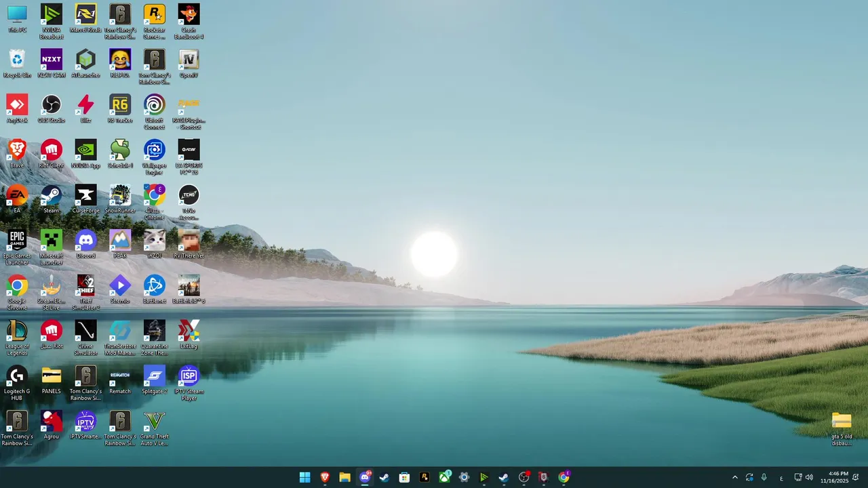Launch Ubisoft Connect shortcut

point(154,113)
